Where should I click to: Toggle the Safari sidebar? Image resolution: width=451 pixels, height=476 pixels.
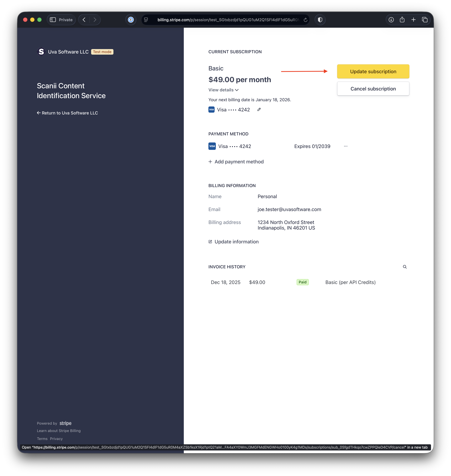[53, 20]
